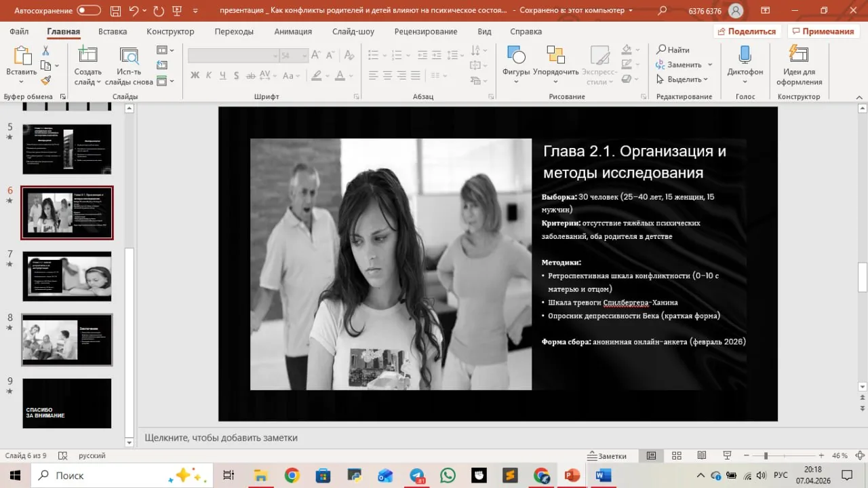Switch to slide sorter view in status bar
Screen dimensions: 868x488
point(676,456)
